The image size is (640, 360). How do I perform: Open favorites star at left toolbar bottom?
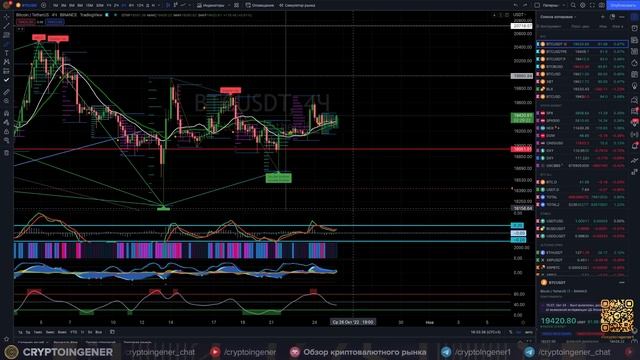tap(7, 339)
